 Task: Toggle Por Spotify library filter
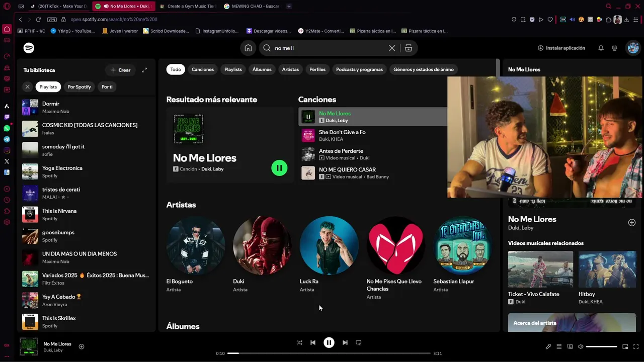point(79,87)
